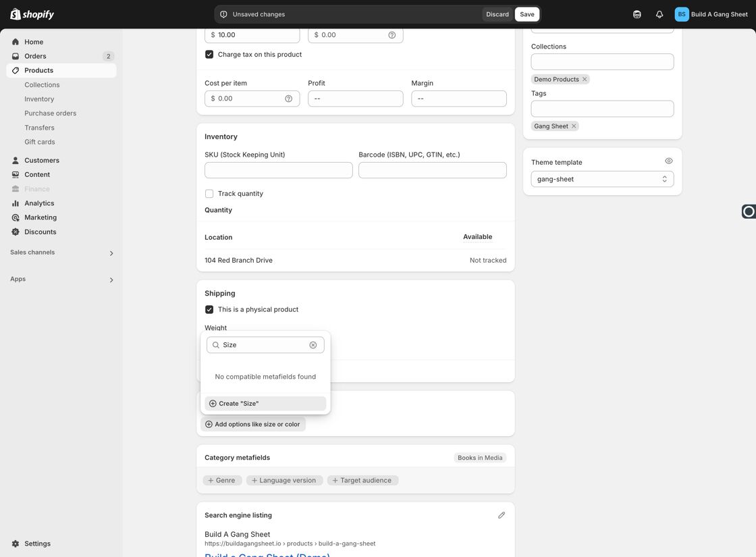Preview theme template with eye icon
The image size is (756, 557).
(x=669, y=161)
